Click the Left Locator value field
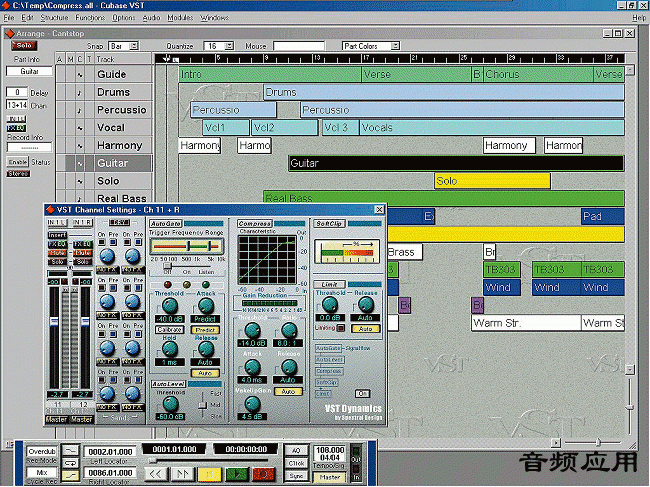This screenshot has height=487, width=650. (111, 452)
